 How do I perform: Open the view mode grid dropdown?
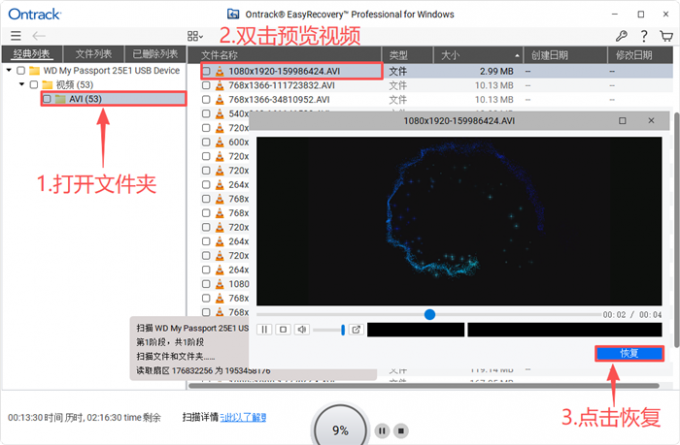point(195,36)
